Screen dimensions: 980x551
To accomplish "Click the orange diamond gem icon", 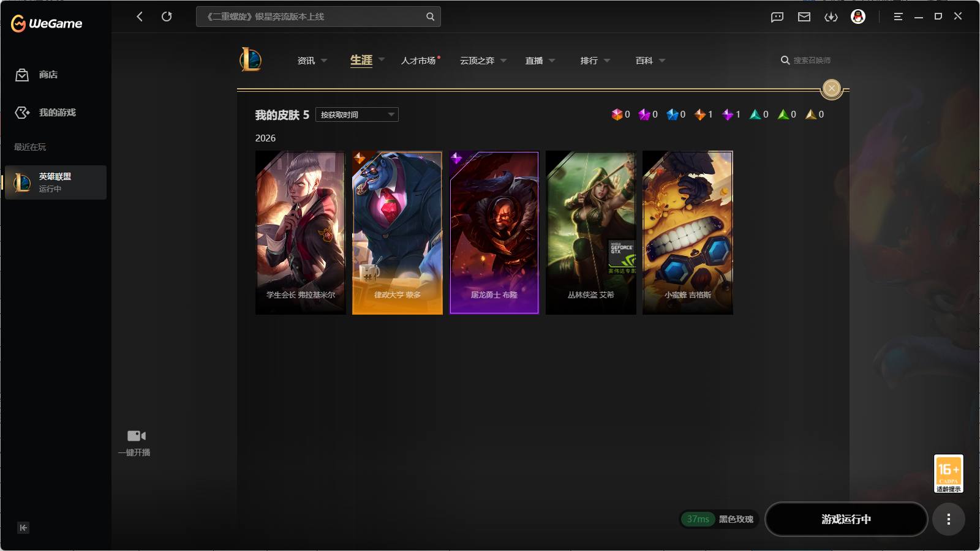I will coord(700,114).
